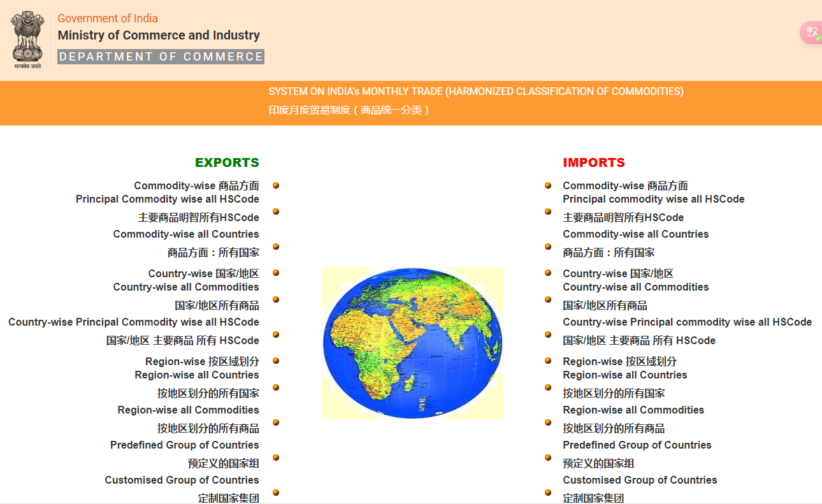Open Principal Commodity wise all HSCode under Exports Commodity-wise
This screenshot has height=504, width=822.
[168, 199]
